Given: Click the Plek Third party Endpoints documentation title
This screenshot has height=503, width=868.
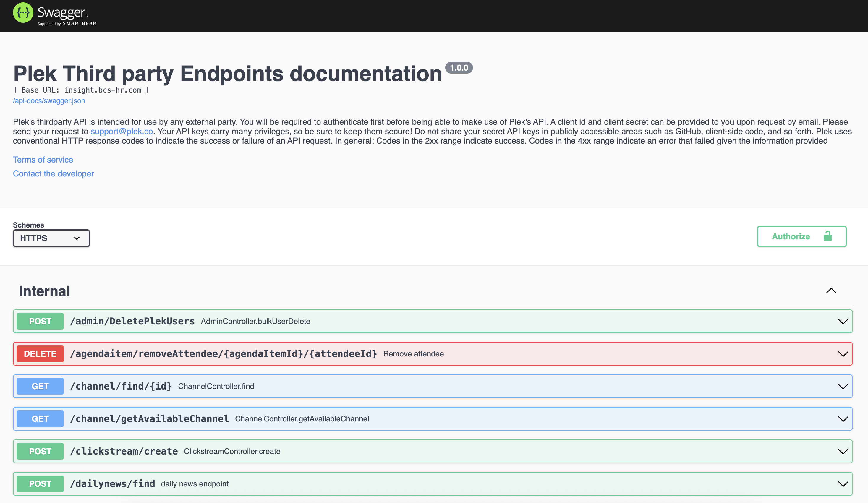Looking at the screenshot, I should click(227, 74).
